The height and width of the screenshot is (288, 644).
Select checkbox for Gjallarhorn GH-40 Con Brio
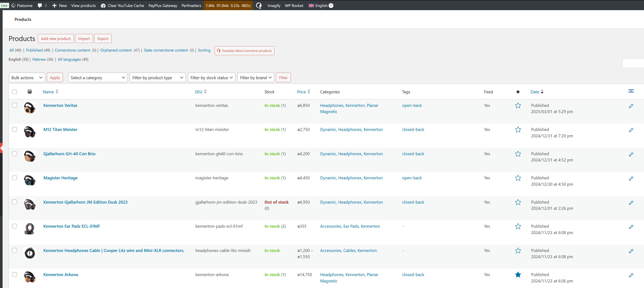coord(15,153)
